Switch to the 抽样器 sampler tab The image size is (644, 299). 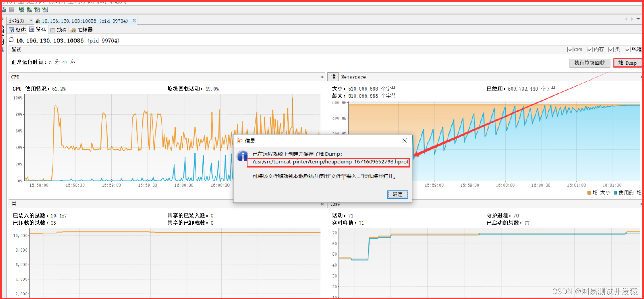pyautogui.click(x=81, y=30)
